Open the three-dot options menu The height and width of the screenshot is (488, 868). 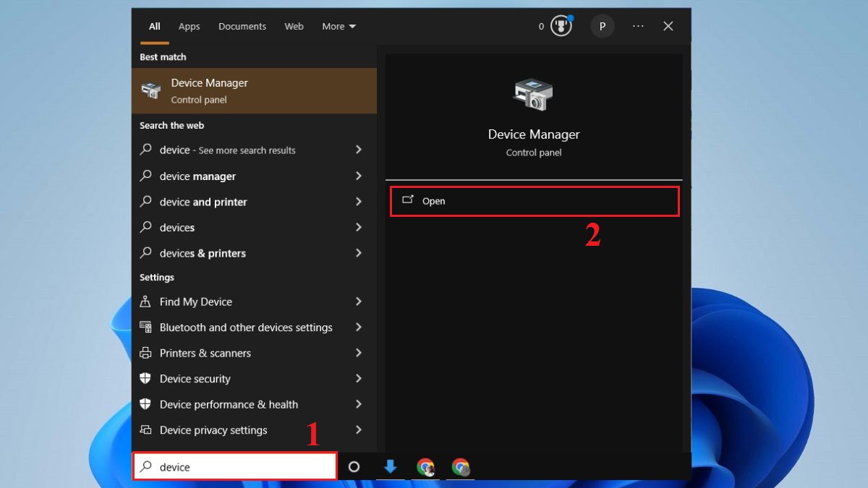point(637,26)
